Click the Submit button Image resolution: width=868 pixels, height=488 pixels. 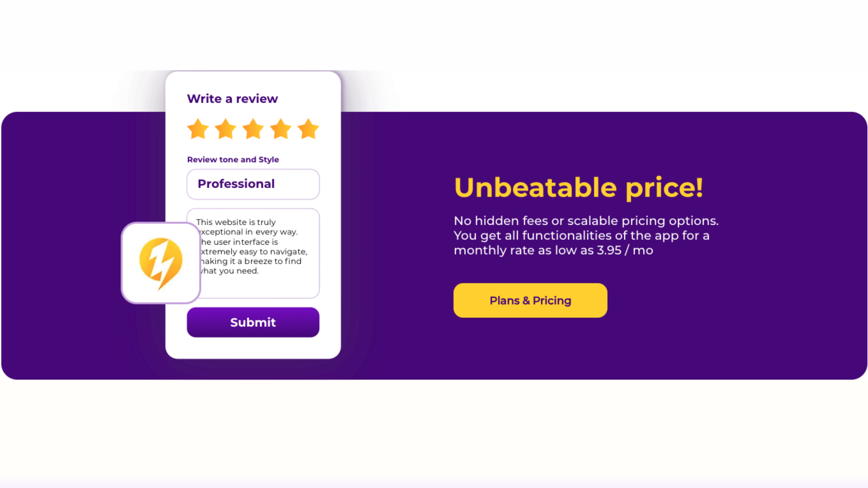pyautogui.click(x=253, y=322)
